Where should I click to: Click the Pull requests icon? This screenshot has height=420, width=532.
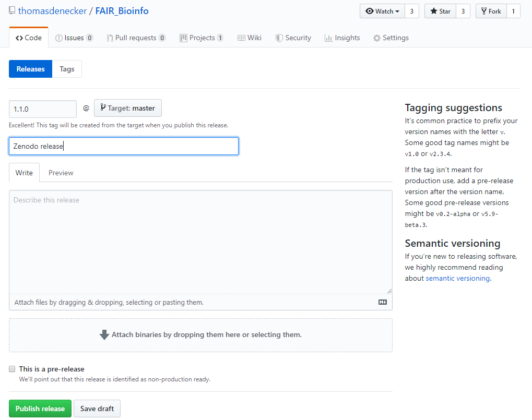tap(110, 38)
